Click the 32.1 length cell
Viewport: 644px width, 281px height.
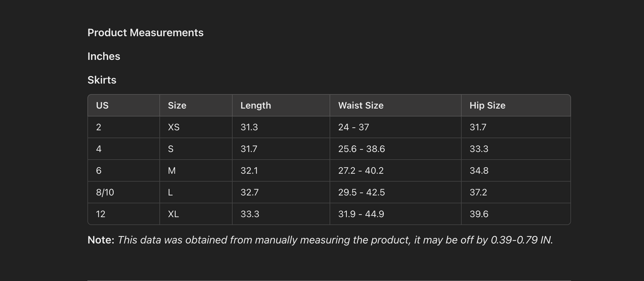pyautogui.click(x=249, y=171)
